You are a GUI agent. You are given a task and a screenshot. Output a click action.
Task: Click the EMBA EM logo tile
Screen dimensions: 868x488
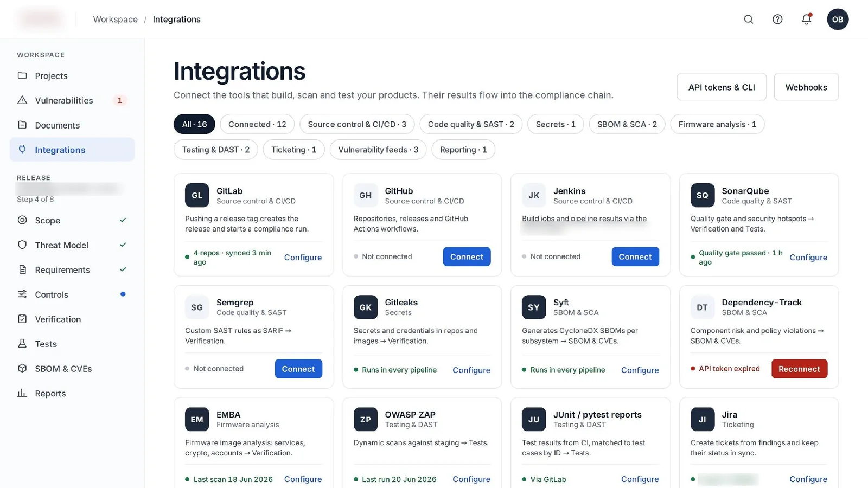pyautogui.click(x=197, y=420)
